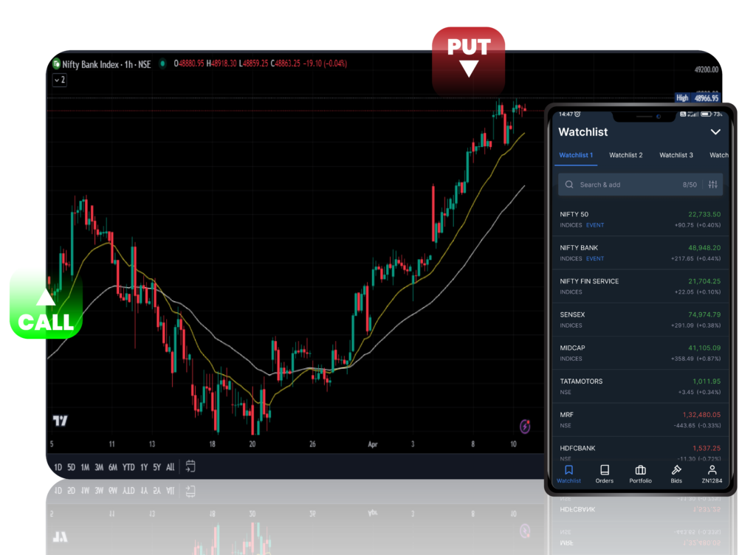Tap the Watchlist bookmark icon
Viewport: 756px width, 555px height.
click(x=568, y=470)
